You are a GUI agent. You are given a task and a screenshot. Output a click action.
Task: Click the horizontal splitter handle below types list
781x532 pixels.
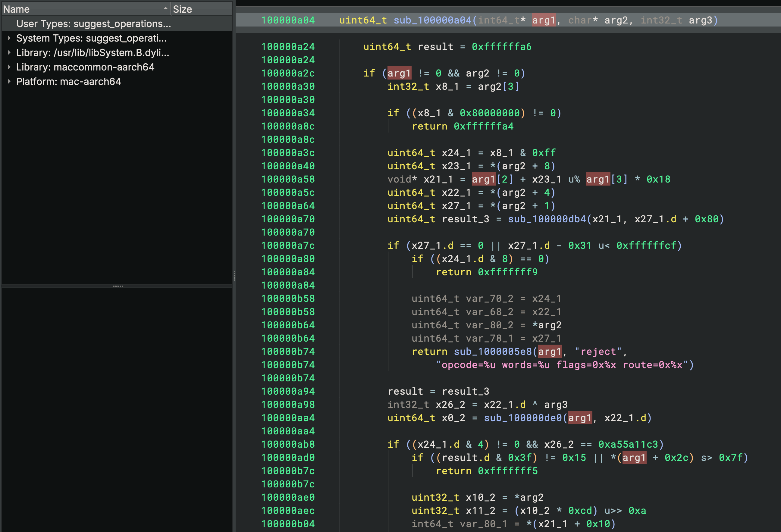pyautogui.click(x=118, y=286)
